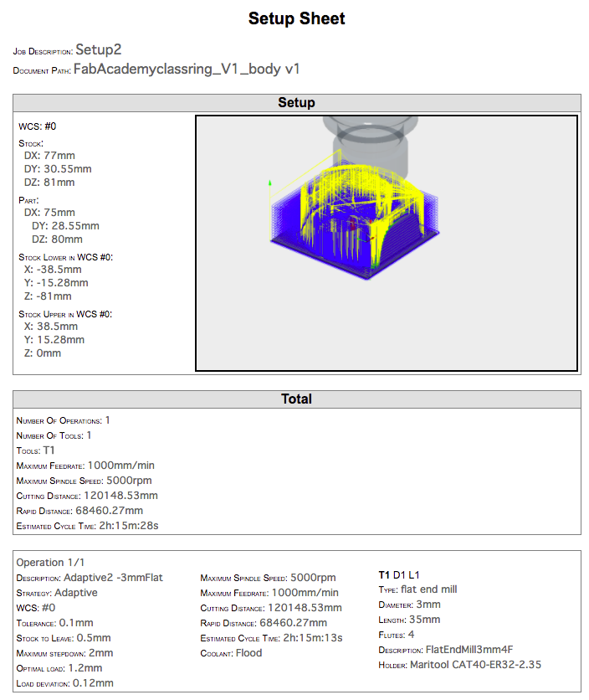Select Holder: Maritool CAT40-ER32-2.35

pyautogui.click(x=459, y=665)
